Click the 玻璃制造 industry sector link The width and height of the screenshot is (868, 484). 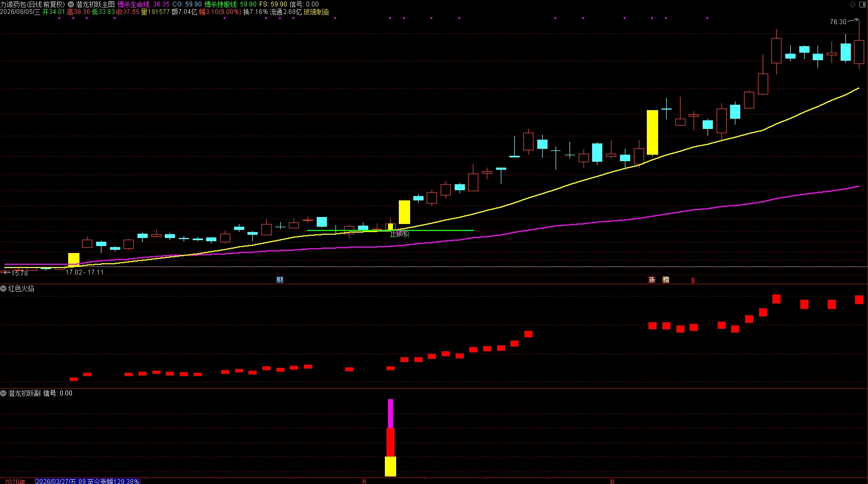[x=316, y=12]
